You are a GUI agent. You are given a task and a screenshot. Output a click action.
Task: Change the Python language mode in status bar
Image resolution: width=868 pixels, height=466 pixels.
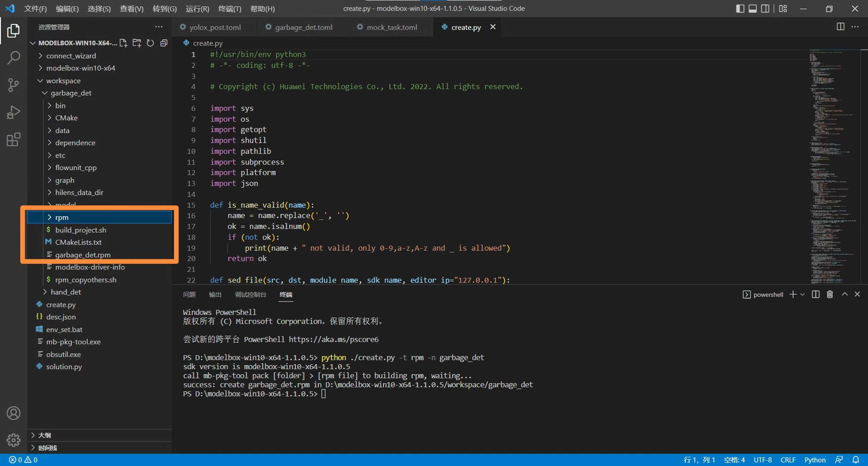tap(815, 460)
